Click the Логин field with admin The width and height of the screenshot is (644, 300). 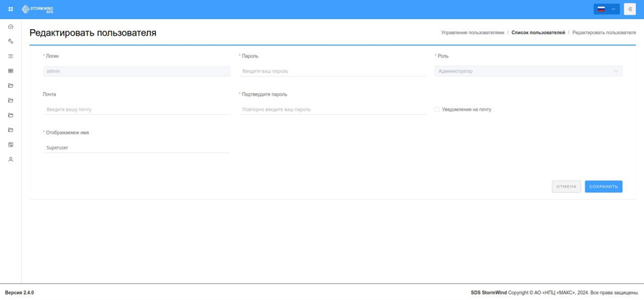pyautogui.click(x=136, y=71)
